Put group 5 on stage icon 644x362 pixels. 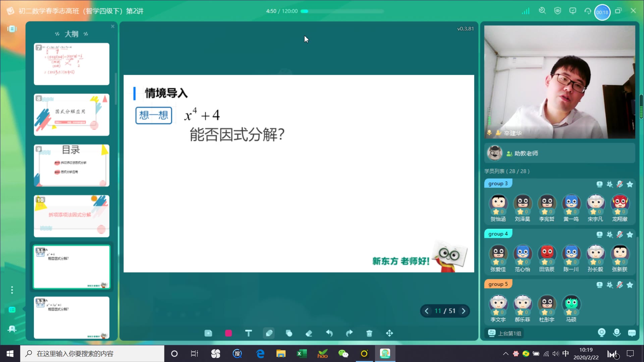(599, 285)
